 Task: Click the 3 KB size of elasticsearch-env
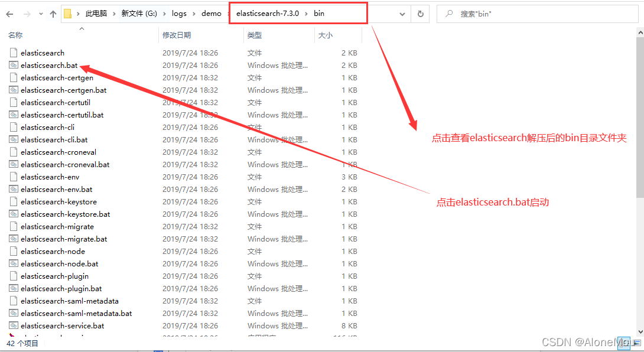point(349,177)
